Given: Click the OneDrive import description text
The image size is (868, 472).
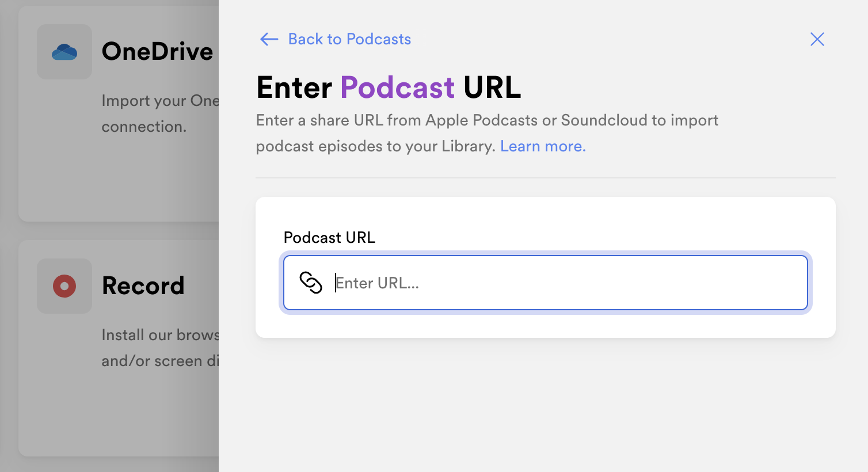Looking at the screenshot, I should 160,113.
